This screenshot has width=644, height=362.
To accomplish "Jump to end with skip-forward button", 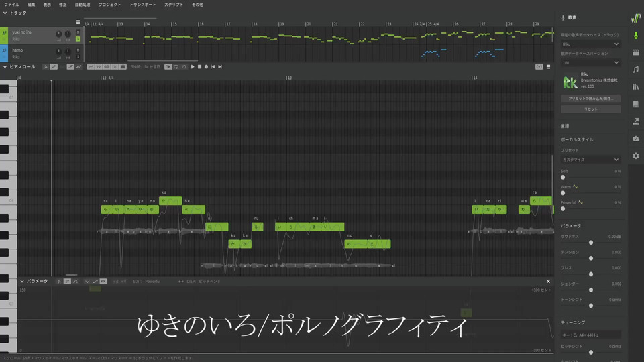I will tap(220, 67).
